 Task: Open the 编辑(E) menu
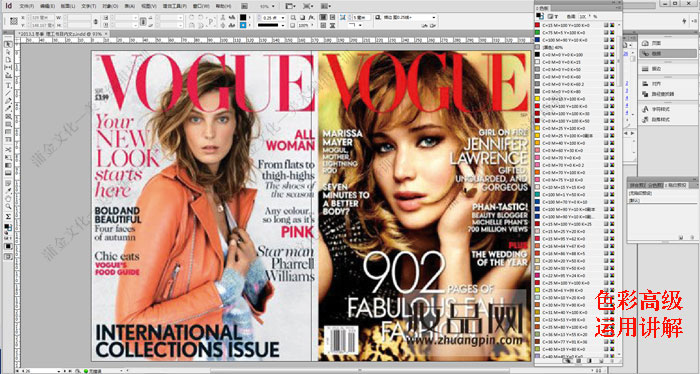47,6
